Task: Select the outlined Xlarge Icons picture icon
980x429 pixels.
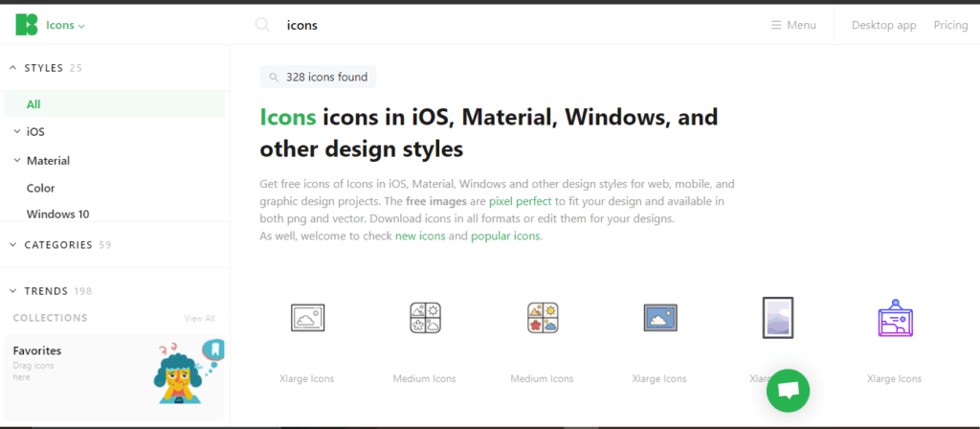Action: [x=307, y=318]
